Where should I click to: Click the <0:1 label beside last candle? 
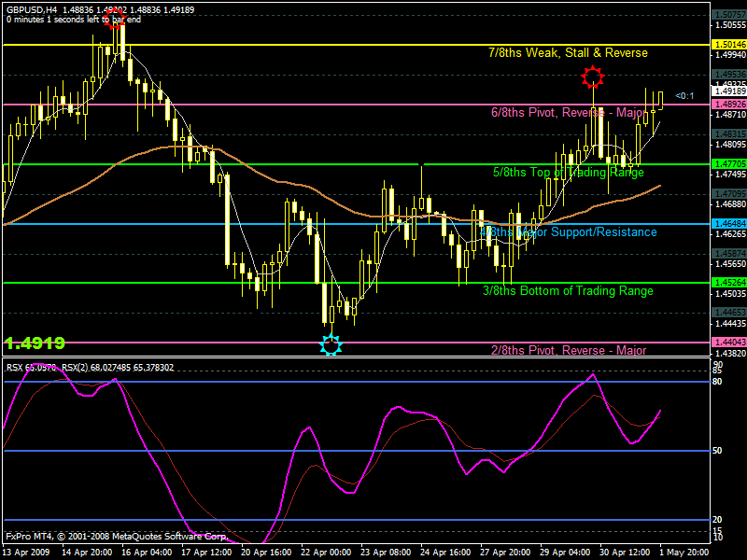684,96
